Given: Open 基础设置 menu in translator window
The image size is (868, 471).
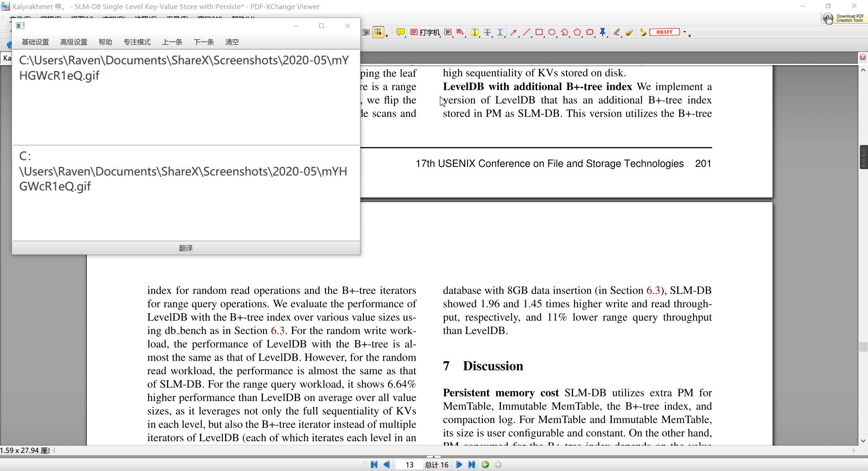Looking at the screenshot, I should click(35, 42).
